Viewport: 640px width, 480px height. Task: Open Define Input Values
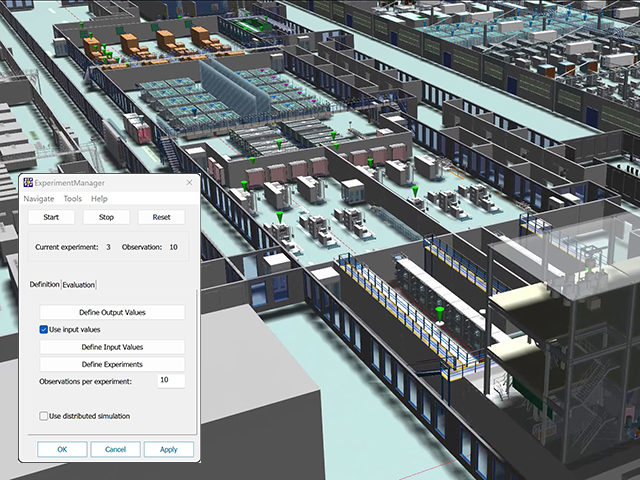[x=112, y=347]
